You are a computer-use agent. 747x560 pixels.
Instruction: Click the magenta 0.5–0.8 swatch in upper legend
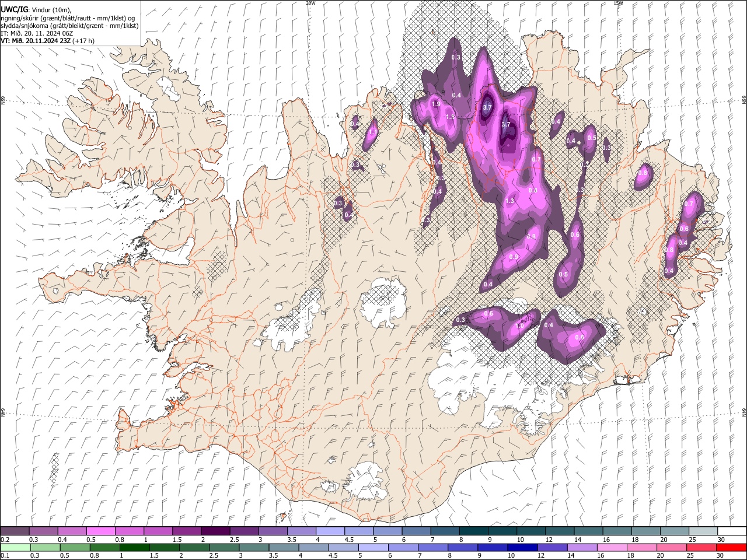point(100,531)
